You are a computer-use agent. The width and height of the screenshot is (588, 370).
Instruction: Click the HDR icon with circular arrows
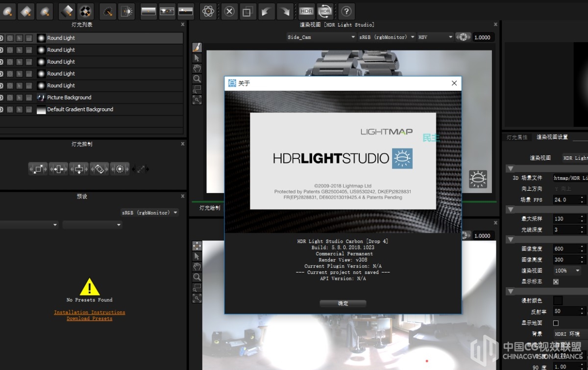coord(325,11)
